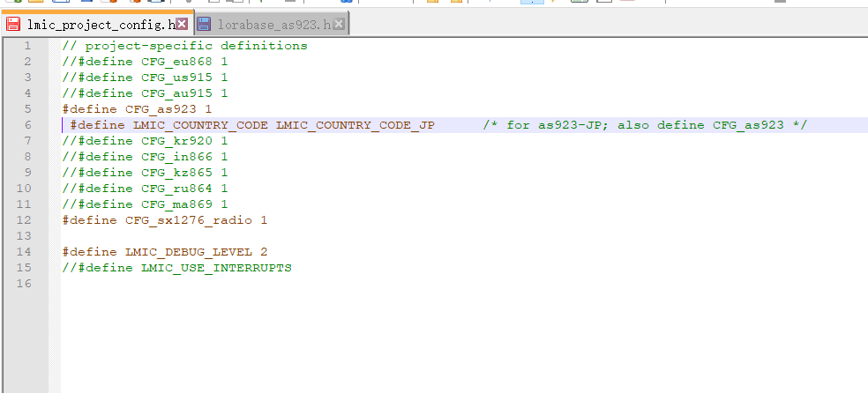Place cursor on '//#define CFG_in866 1'

(x=145, y=157)
